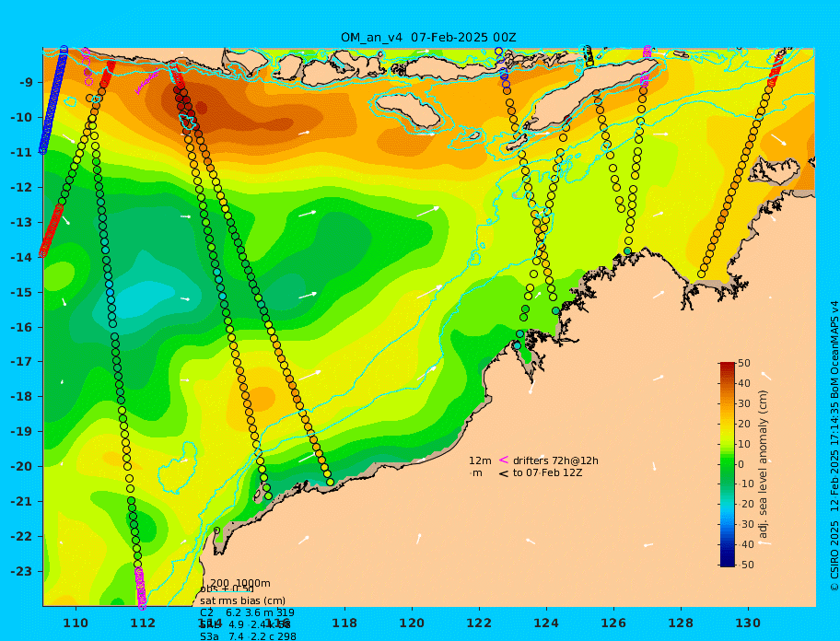Click the map title OM_an_v4 07-Feb-2025 00Z

click(x=428, y=38)
